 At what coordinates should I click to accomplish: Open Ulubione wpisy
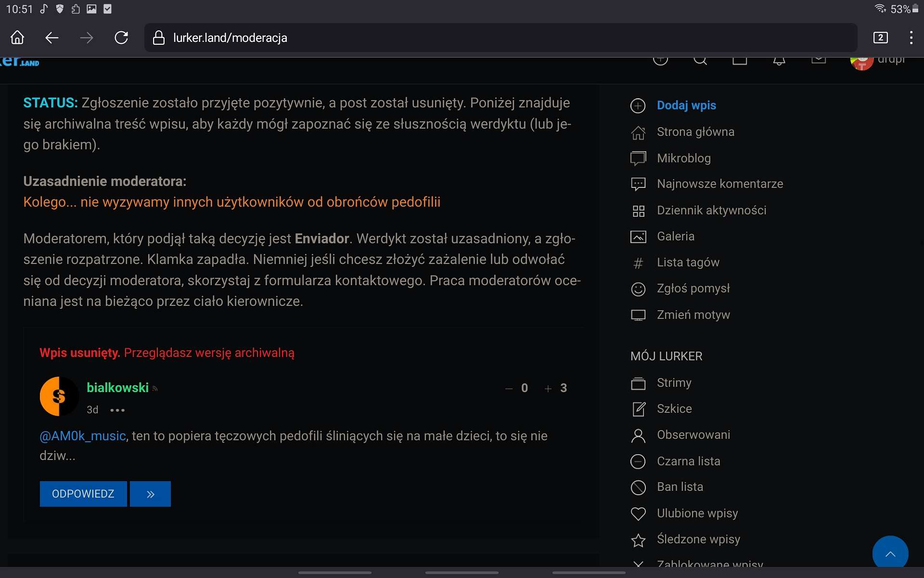click(697, 513)
